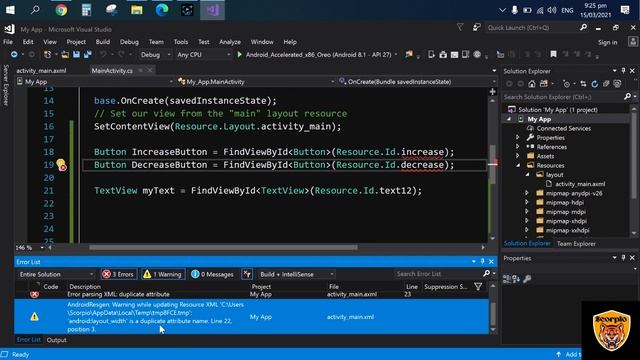Open the Android Device Manager icon

tap(431, 54)
